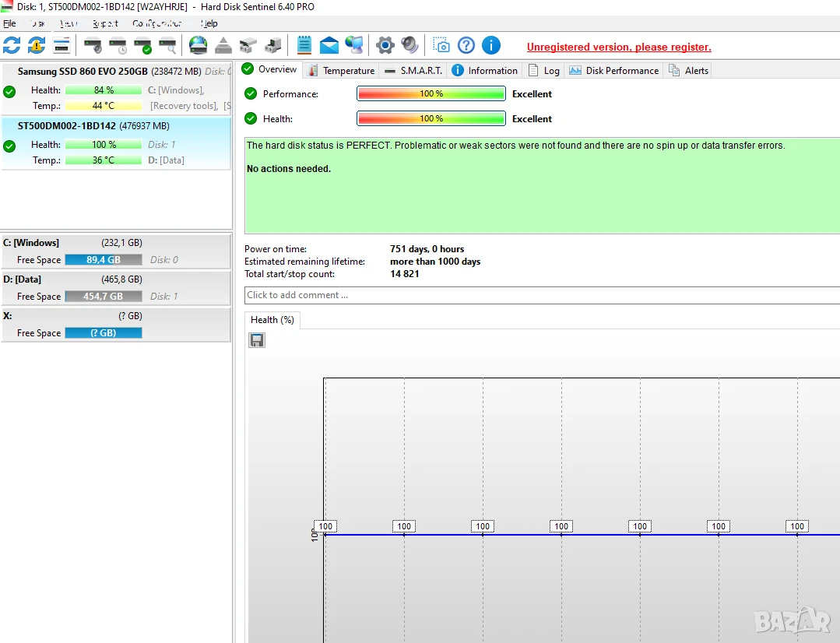Click the 'Click to add comment' field
The width and height of the screenshot is (840, 643).
pos(542,295)
